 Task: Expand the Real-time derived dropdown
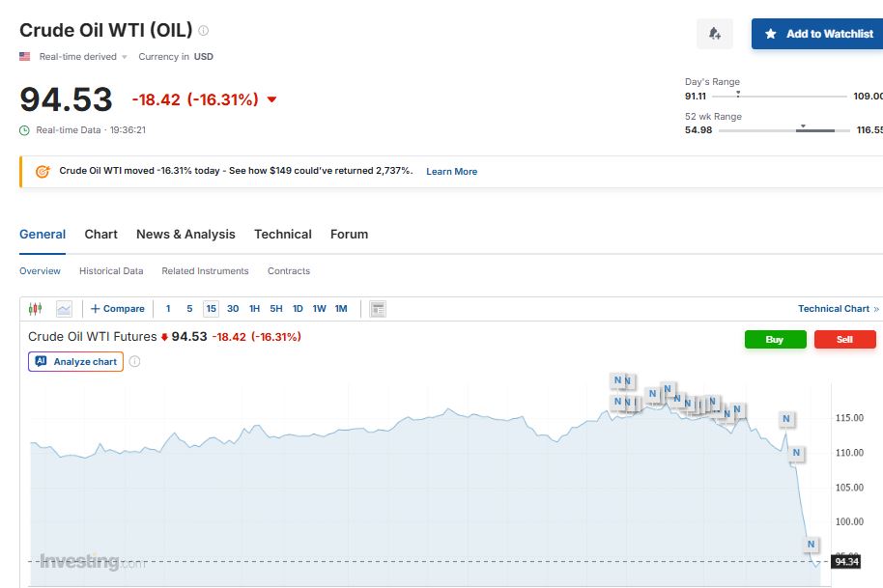[x=125, y=57]
